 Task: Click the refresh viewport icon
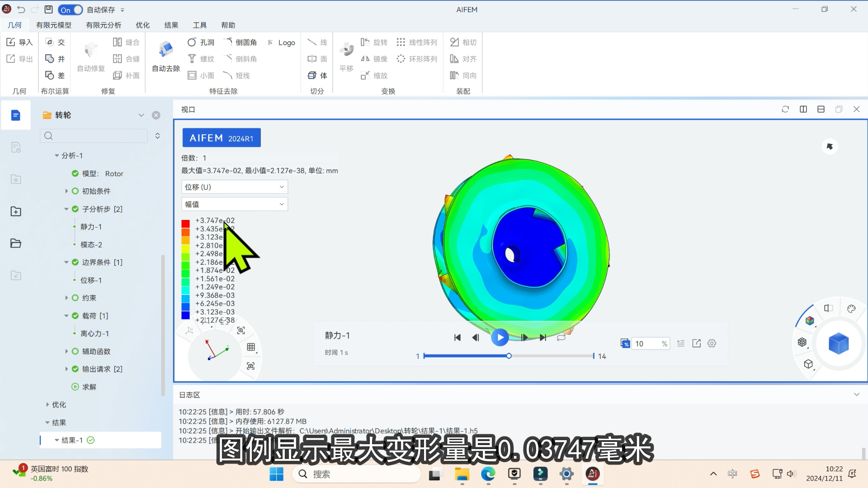tap(785, 109)
